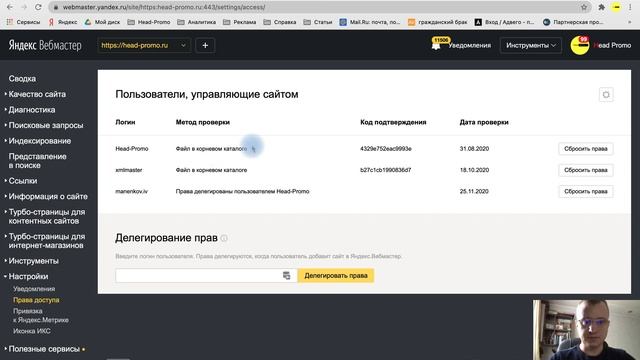
Task: Click the info icon next to Делегирование прав
Action: [x=224, y=238]
